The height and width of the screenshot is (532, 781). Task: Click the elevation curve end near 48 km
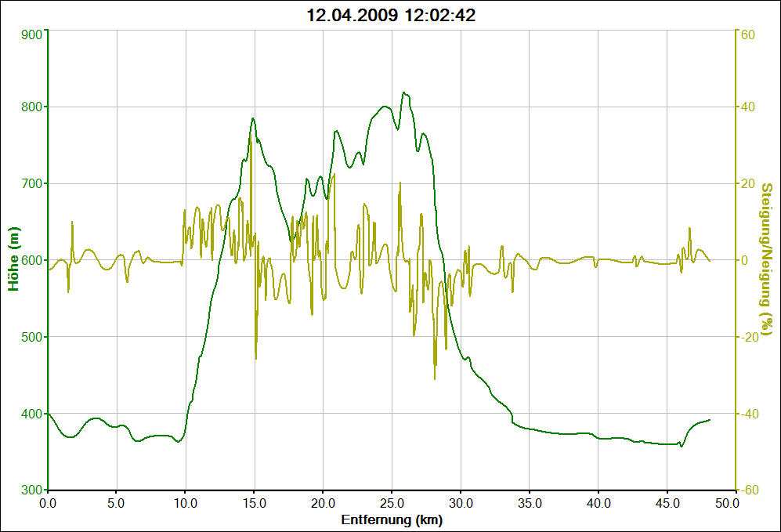[x=710, y=420]
